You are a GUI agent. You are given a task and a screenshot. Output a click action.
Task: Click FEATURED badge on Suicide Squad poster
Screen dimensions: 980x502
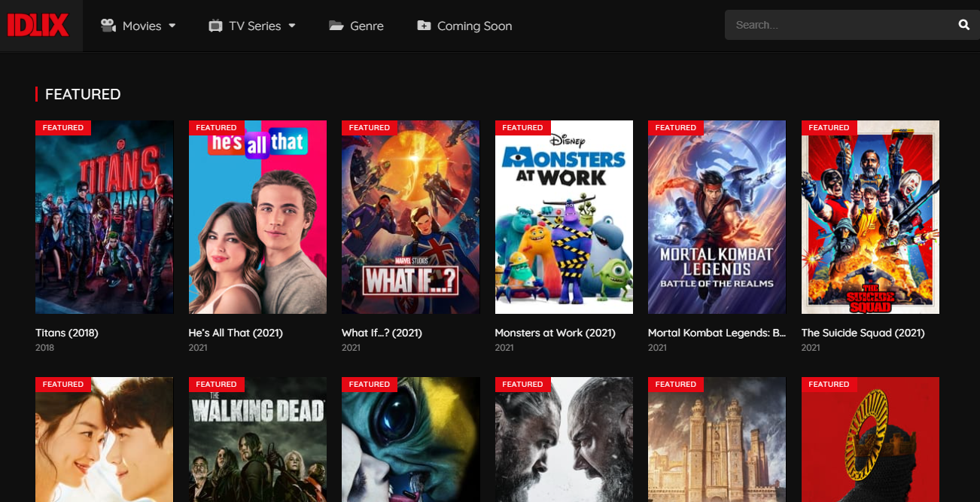click(x=829, y=128)
